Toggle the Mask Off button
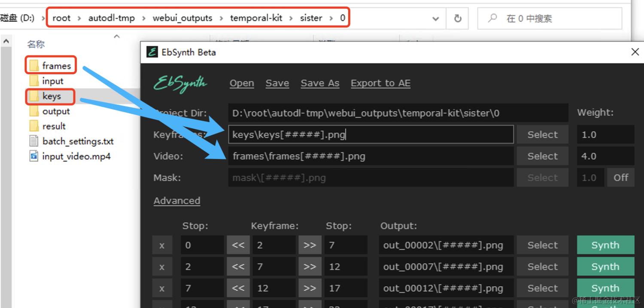Viewport: 644px width, 308px height. tap(621, 178)
